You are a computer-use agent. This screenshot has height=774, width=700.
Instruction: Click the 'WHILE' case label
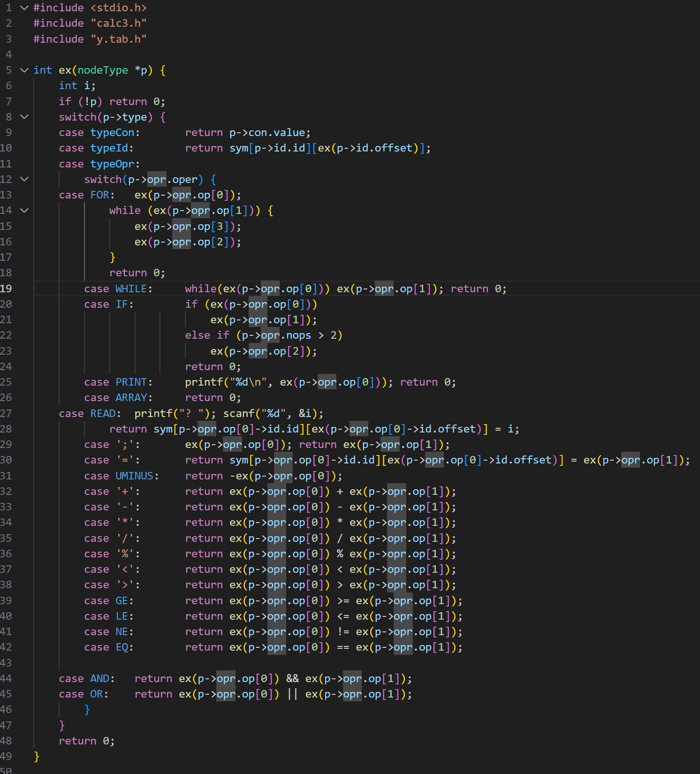point(131,288)
